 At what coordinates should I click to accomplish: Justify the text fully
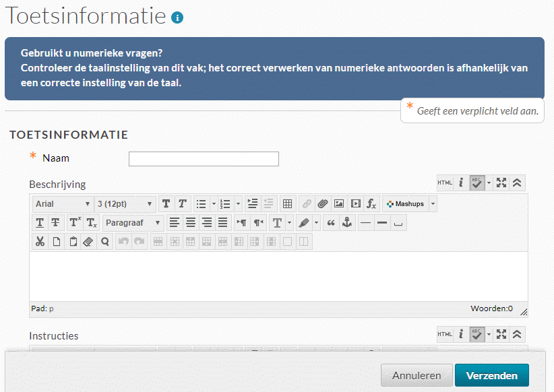click(x=223, y=223)
